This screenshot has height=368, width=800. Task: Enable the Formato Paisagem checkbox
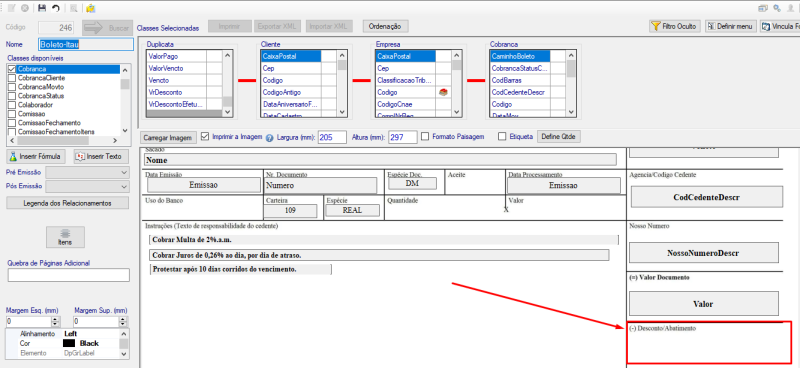click(425, 137)
